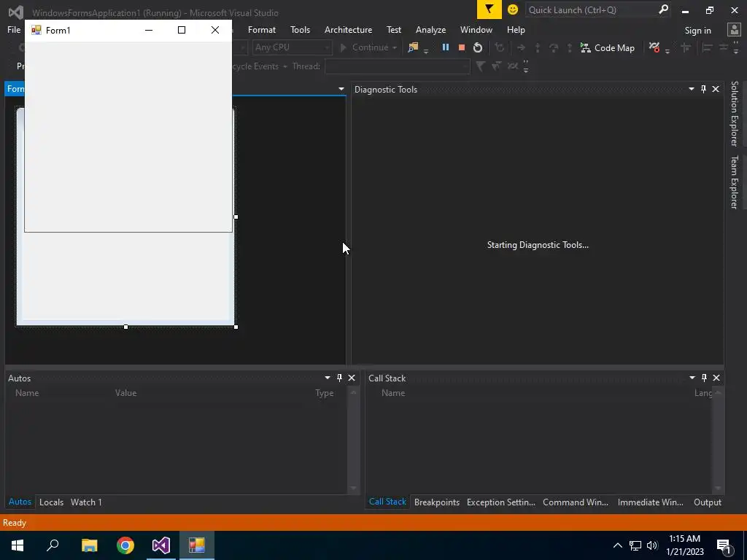Click the Type column header in Autos
The image size is (747, 560).
click(324, 393)
